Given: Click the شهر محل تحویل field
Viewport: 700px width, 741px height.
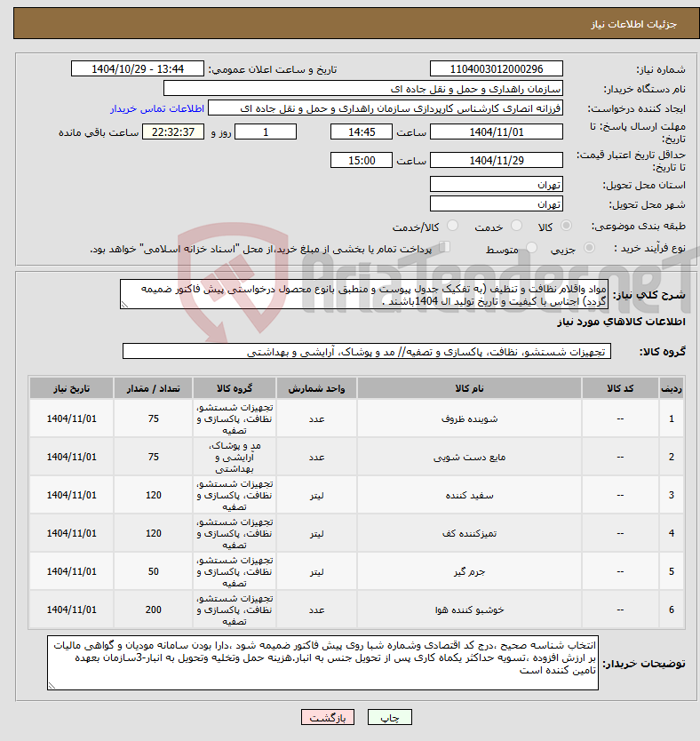Looking at the screenshot, I should click(497, 203).
